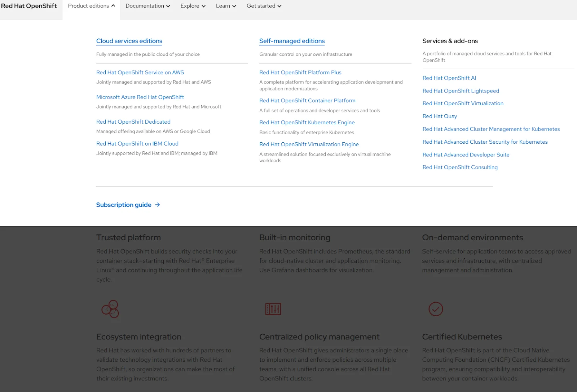Open the Explore dropdown menu

coord(193,6)
